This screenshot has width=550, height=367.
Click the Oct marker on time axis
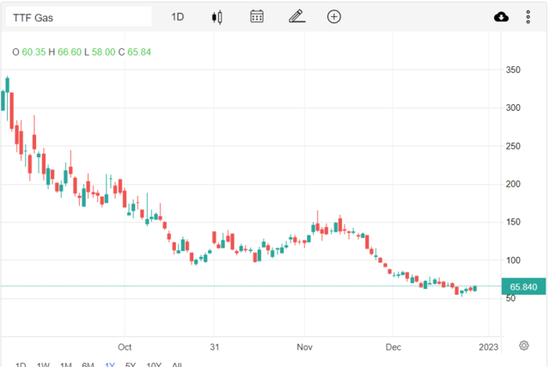125,347
